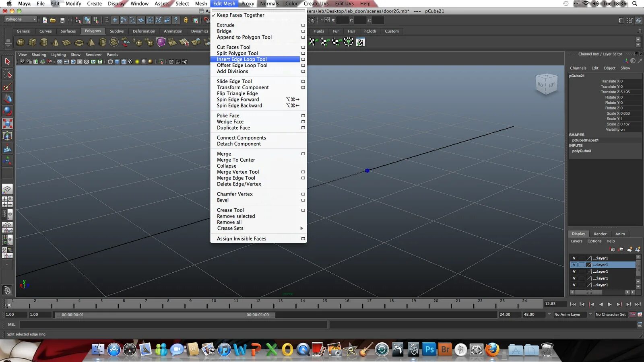
Task: Click the MEL command input field
Action: tap(173, 324)
